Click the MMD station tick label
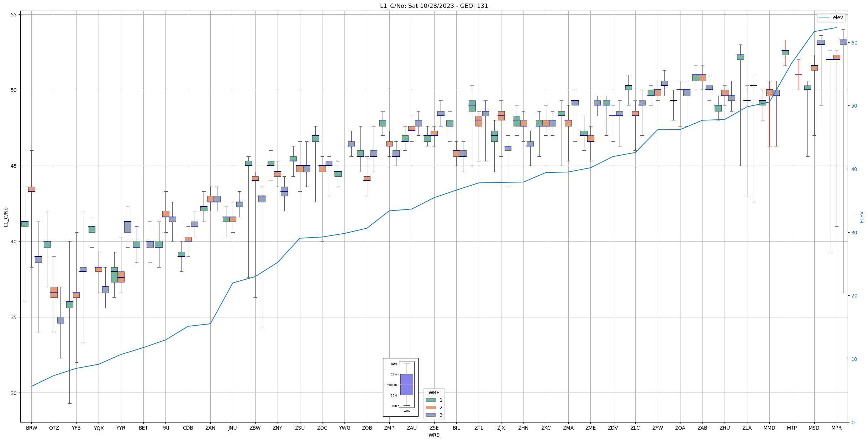 point(769,428)
